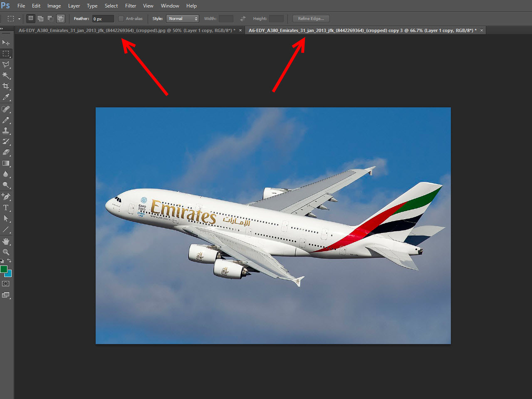The image size is (532, 399).
Task: Close the copy 3 @ 66.7% document tab
Action: (x=482, y=30)
